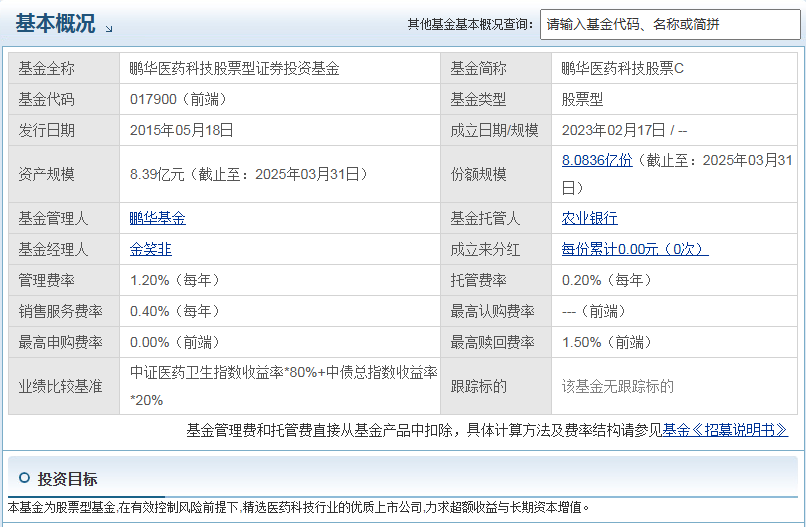This screenshot has height=527, width=806.
Task: Click the management fee 1.20%（每年）
Action: 175,280
